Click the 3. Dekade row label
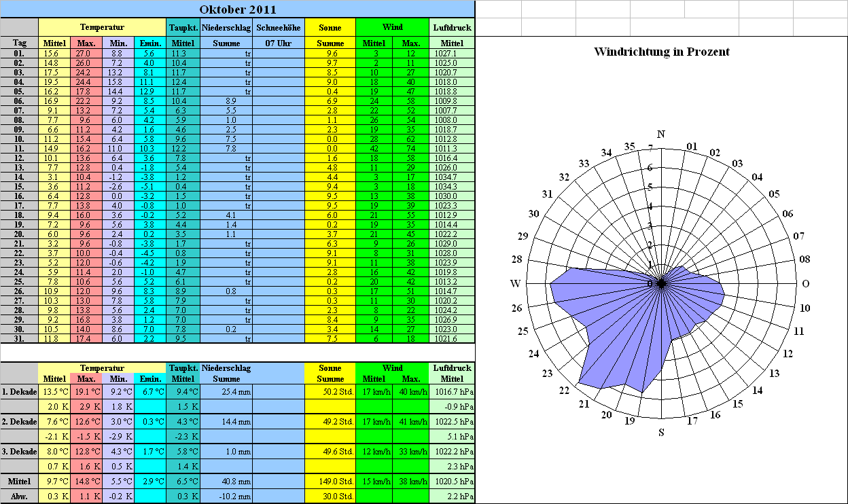This screenshot has height=504, width=848. tap(20, 451)
